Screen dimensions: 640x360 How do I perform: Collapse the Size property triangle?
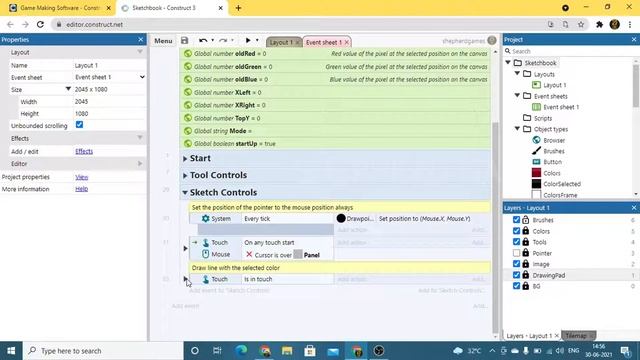tap(68, 89)
